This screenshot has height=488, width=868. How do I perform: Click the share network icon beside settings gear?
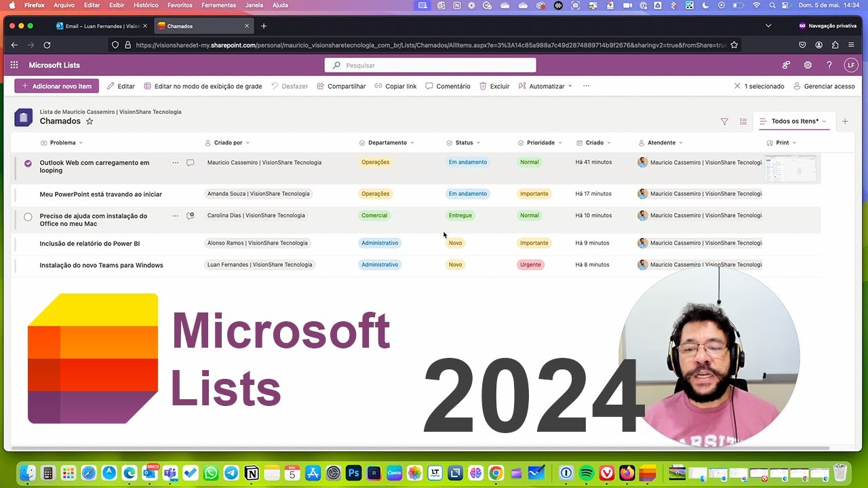pyautogui.click(x=786, y=65)
